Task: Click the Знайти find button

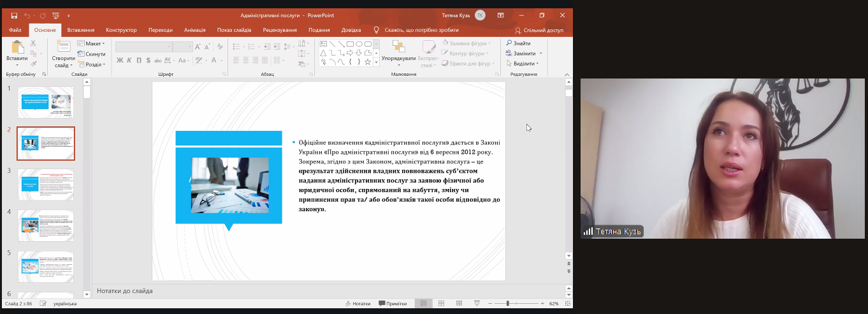Action: click(x=519, y=43)
